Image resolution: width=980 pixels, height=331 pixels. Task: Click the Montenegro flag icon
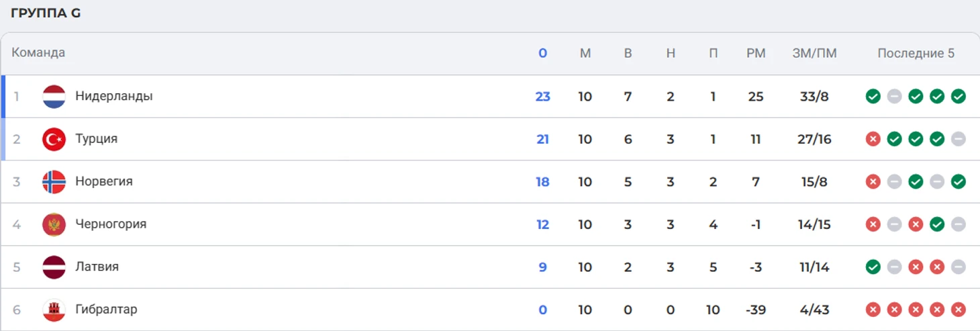pos(54,224)
